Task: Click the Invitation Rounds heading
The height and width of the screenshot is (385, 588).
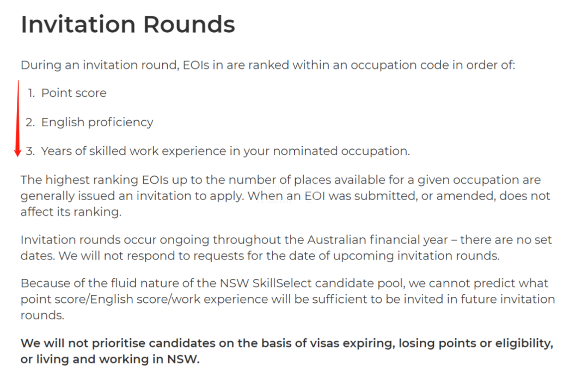Action: coord(128,24)
